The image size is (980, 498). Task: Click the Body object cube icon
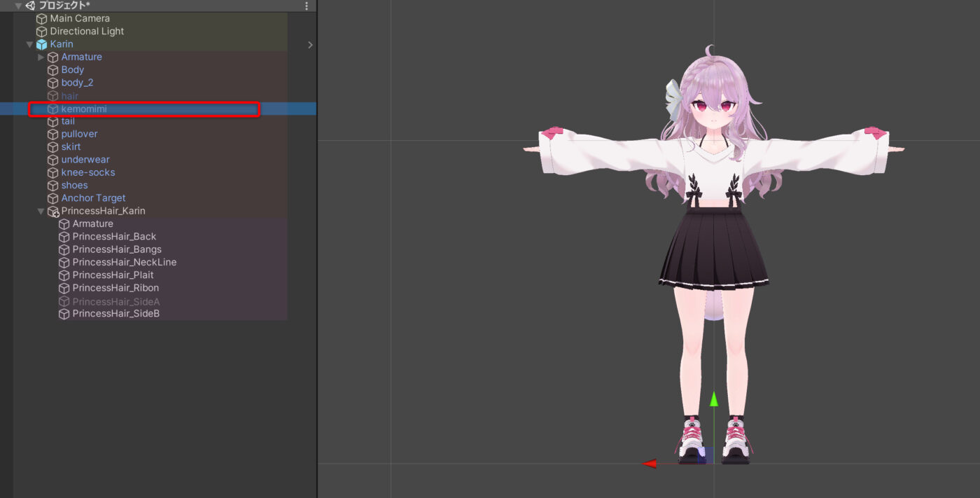click(53, 70)
